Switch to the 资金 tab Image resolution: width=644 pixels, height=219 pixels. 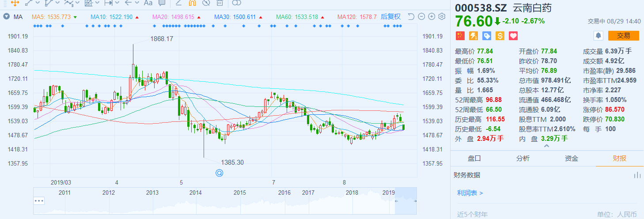pyautogui.click(x=572, y=159)
